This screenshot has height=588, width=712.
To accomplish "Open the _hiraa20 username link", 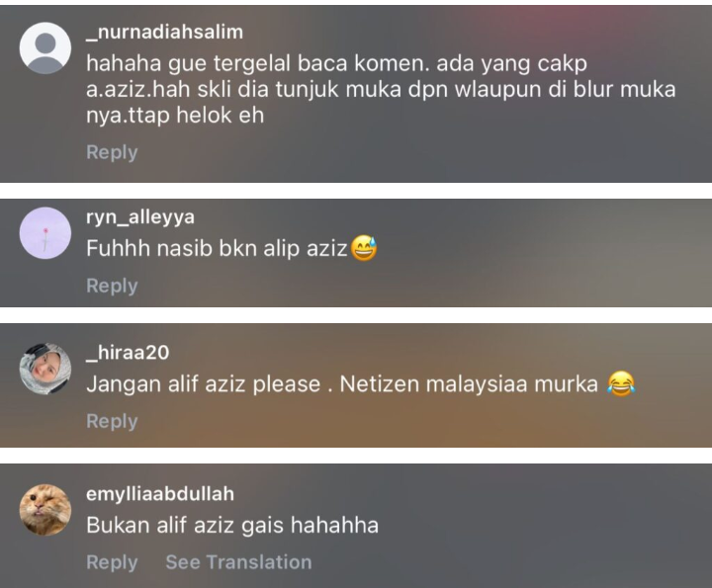I will [x=128, y=353].
